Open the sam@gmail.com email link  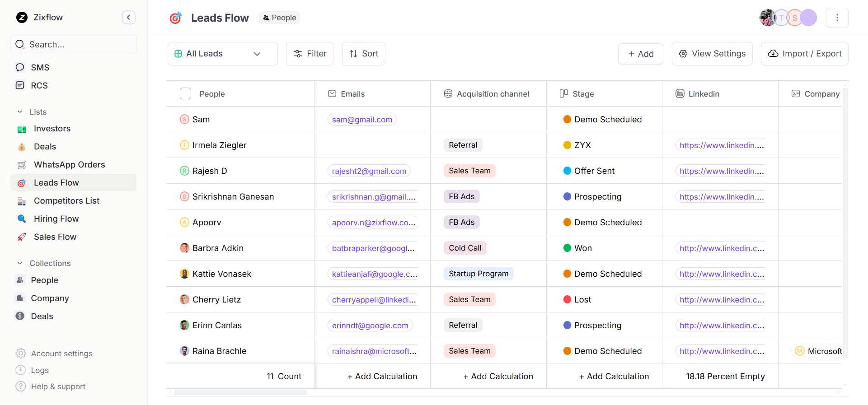362,120
